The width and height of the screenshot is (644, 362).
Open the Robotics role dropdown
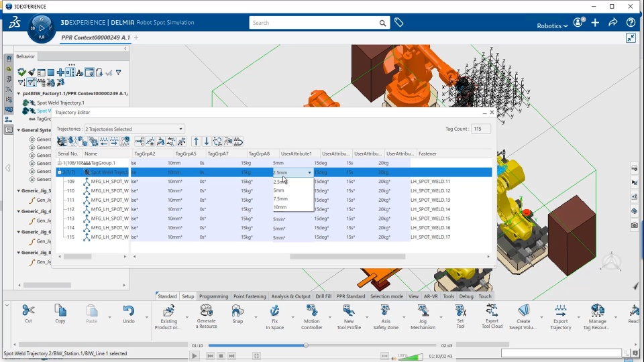[552, 25]
